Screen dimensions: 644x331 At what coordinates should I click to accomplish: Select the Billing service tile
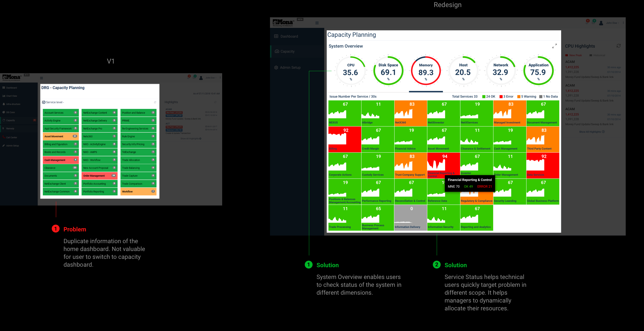344,139
